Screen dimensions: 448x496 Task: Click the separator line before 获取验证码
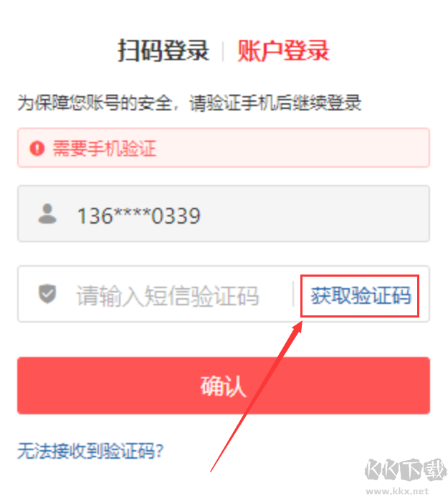pyautogui.click(x=293, y=294)
